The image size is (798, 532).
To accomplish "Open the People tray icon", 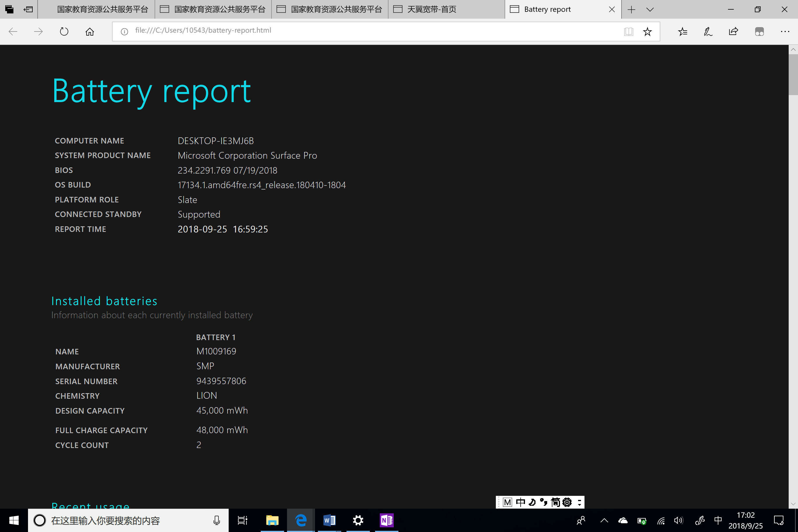I will pos(581,520).
